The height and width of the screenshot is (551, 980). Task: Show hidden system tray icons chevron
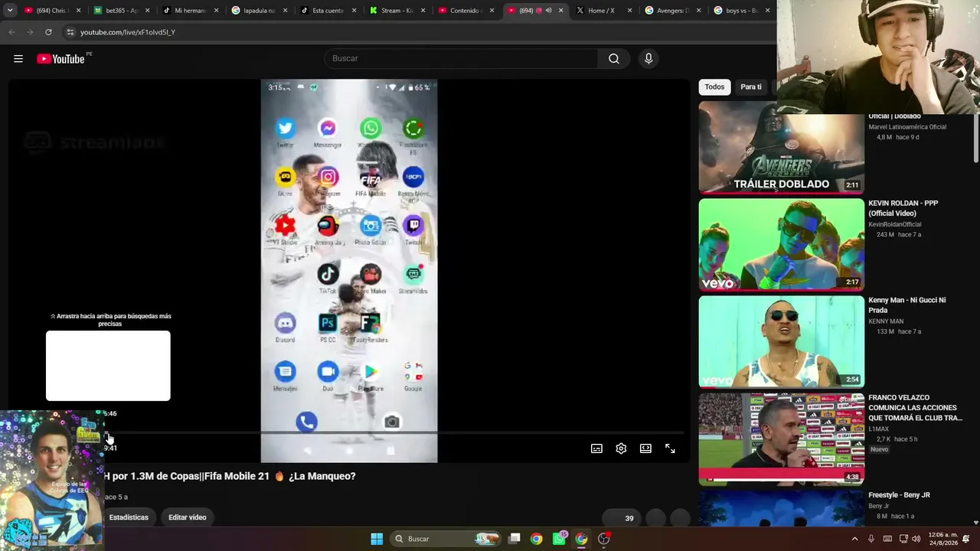point(854,539)
